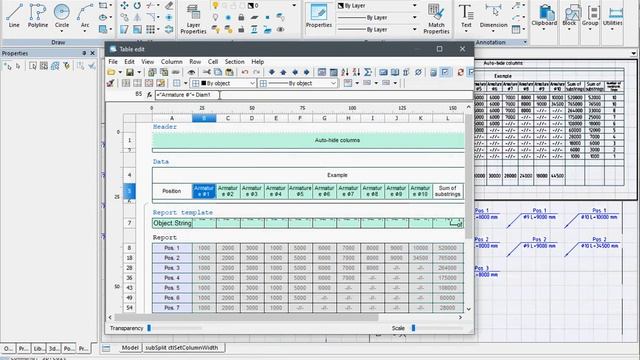Screen dimensions: 640x360
Task: Select column header C in the table
Action: click(x=228, y=118)
